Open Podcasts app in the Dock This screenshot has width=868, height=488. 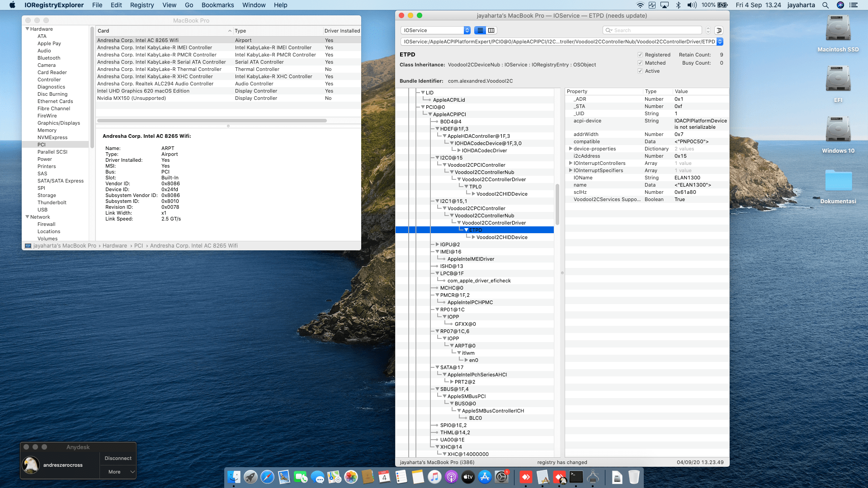click(451, 477)
